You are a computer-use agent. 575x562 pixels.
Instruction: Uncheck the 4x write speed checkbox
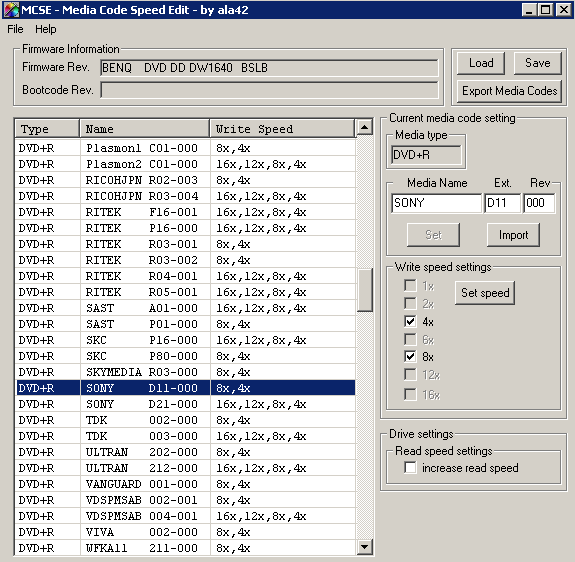coord(410,322)
